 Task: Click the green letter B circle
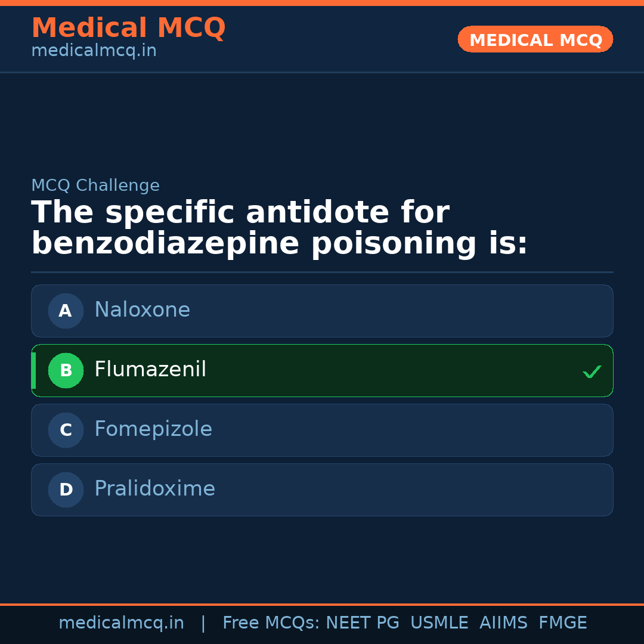tap(66, 370)
